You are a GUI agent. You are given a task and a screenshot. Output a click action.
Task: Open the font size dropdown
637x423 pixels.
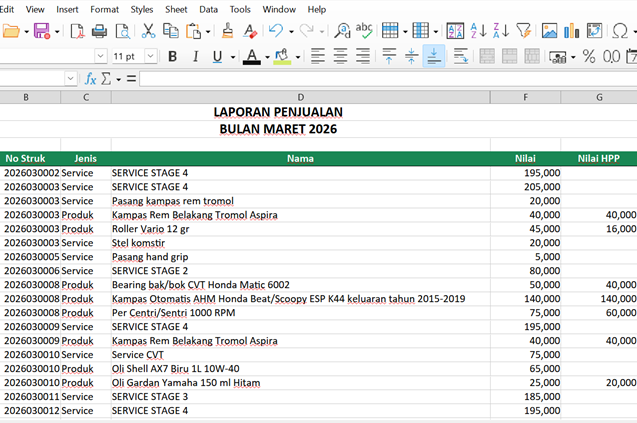[153, 56]
